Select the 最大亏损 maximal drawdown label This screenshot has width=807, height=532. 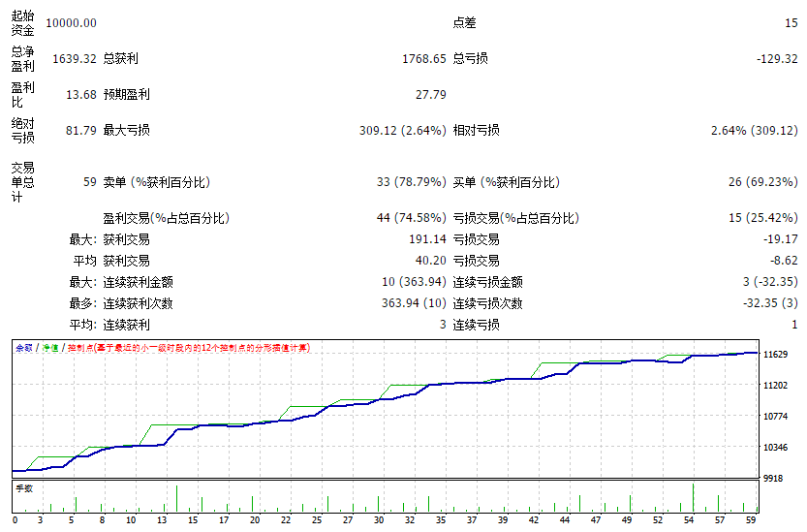click(127, 130)
